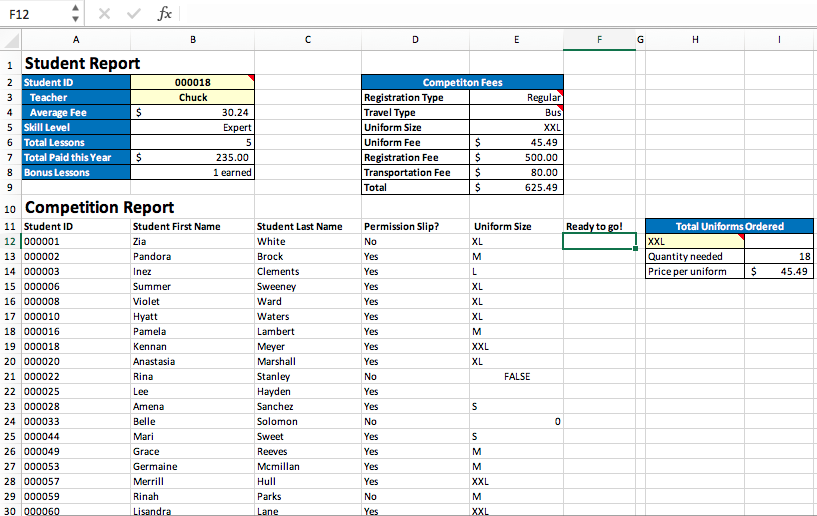Select Total Paid this Year value 235.00
This screenshot has width=817, height=516.
193,157
